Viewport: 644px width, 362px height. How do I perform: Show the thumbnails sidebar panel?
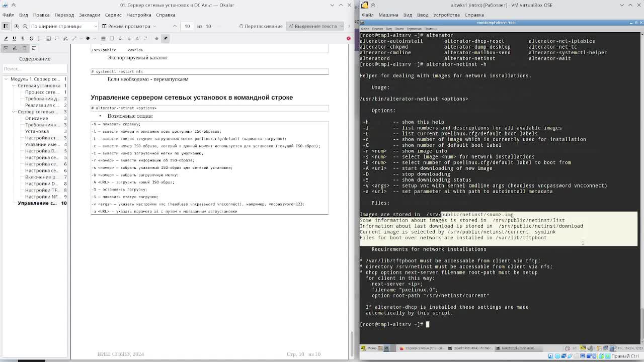tap(6, 48)
